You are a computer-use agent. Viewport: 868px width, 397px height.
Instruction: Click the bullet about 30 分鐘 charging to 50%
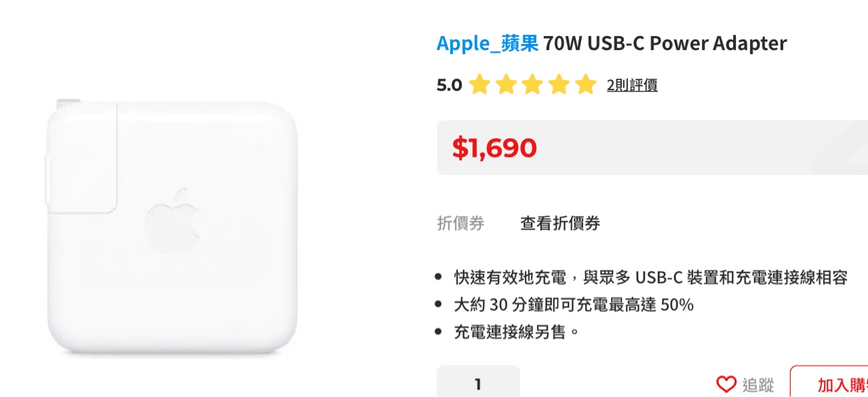click(x=574, y=305)
